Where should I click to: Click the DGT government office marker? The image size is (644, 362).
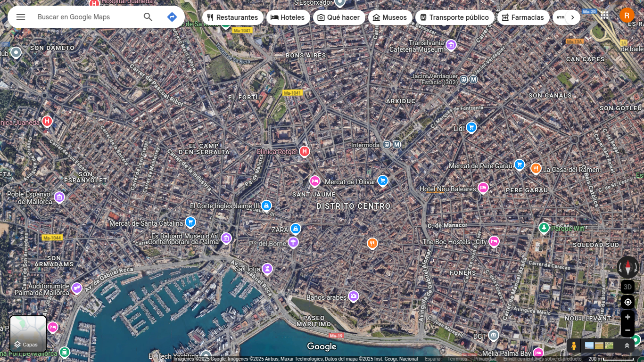494,335
